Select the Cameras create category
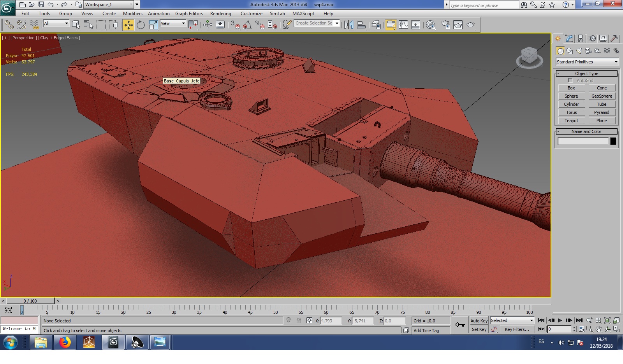Screen dimensions: 623x364 point(588,51)
